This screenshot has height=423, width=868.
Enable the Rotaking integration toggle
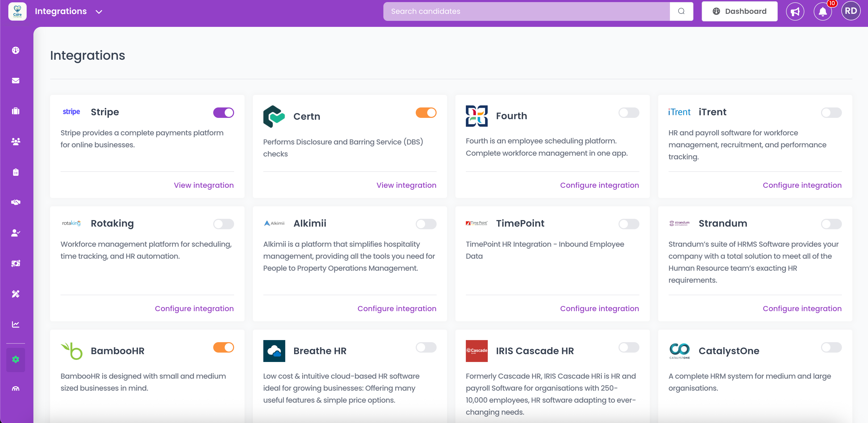[x=223, y=224]
